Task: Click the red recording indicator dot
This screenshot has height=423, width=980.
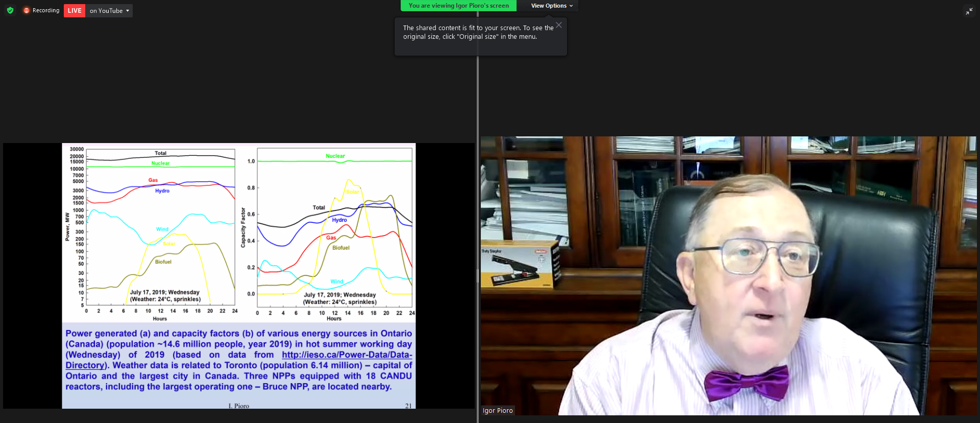Action: pos(27,10)
